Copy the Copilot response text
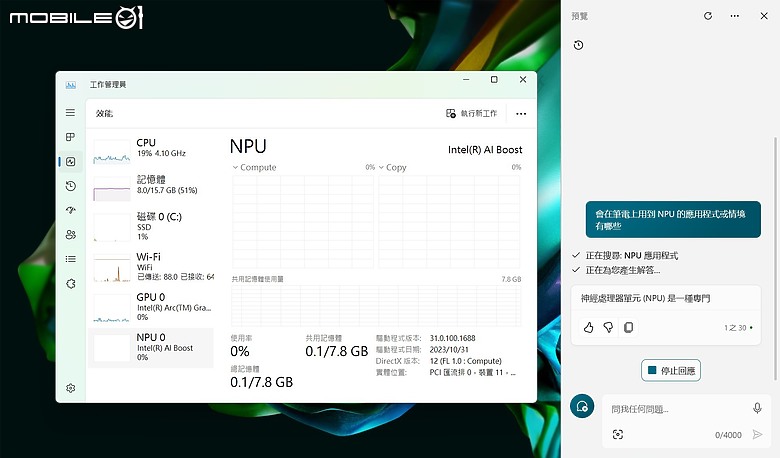Image resolution: width=780 pixels, height=458 pixels. 628,328
